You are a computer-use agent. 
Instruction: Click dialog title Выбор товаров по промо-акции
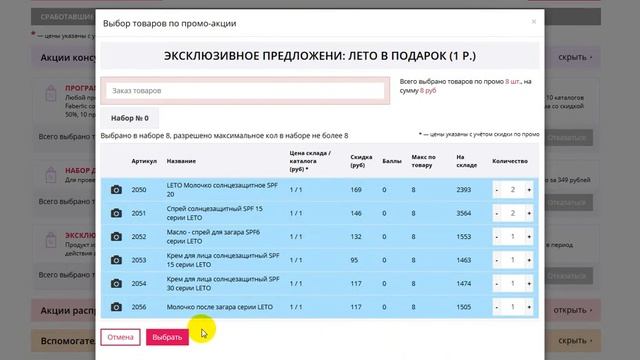(169, 24)
